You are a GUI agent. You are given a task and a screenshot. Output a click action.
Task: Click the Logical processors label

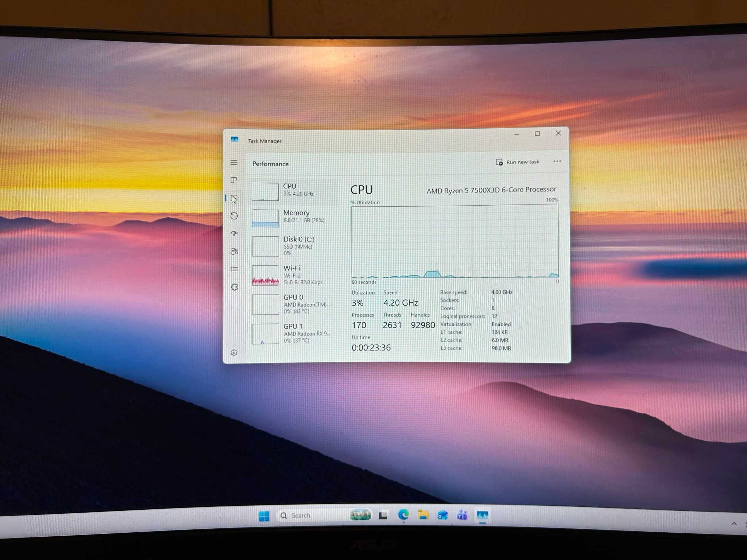coord(462,316)
